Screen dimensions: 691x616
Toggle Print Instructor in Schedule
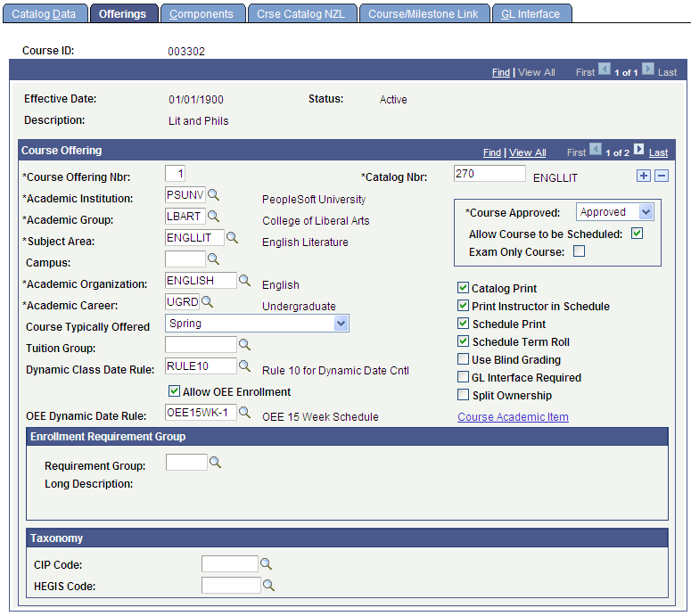point(463,306)
